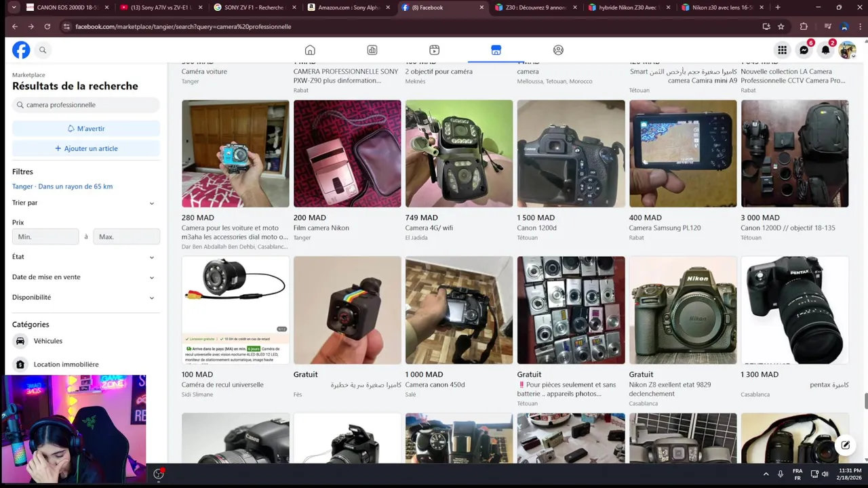The height and width of the screenshot is (488, 868).
Task: Expand the État filter
Action: [84, 257]
